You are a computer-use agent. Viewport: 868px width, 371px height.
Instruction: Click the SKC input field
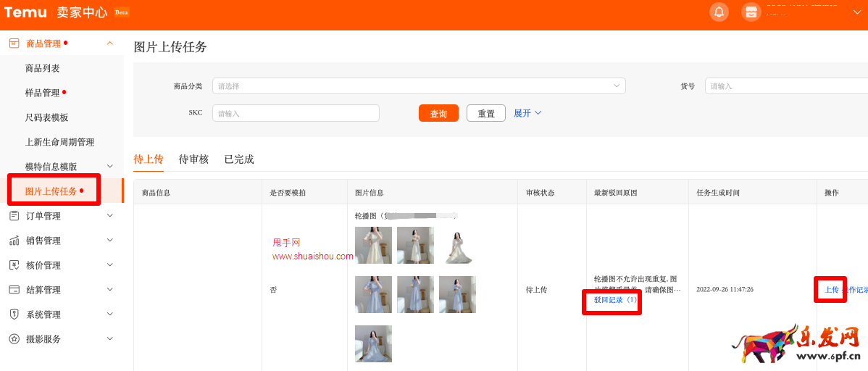[x=296, y=113]
